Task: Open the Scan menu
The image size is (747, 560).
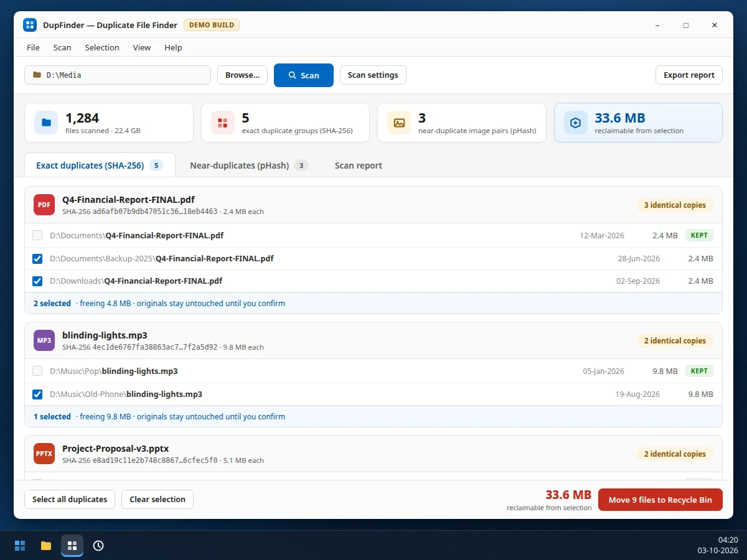Action: [62, 47]
